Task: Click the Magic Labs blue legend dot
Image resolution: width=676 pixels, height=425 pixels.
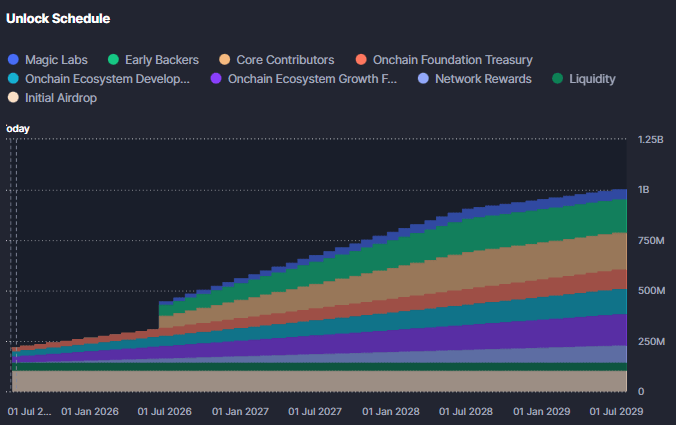Action: [13, 60]
